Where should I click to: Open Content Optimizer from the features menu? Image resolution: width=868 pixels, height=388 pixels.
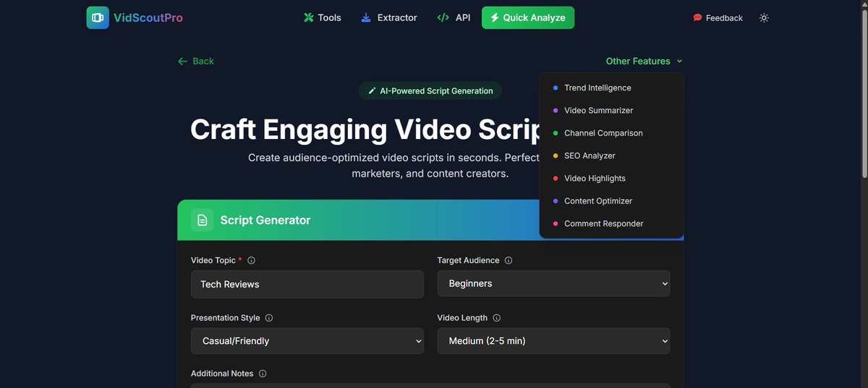pos(611,201)
